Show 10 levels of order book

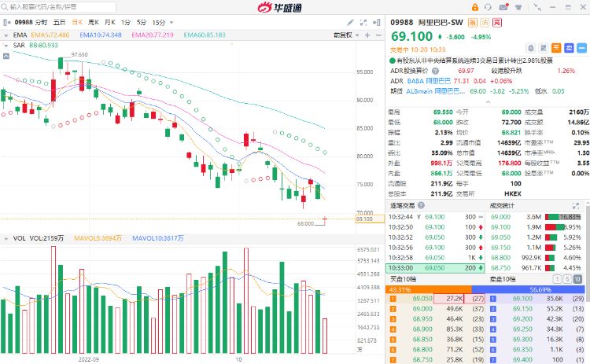(577, 279)
